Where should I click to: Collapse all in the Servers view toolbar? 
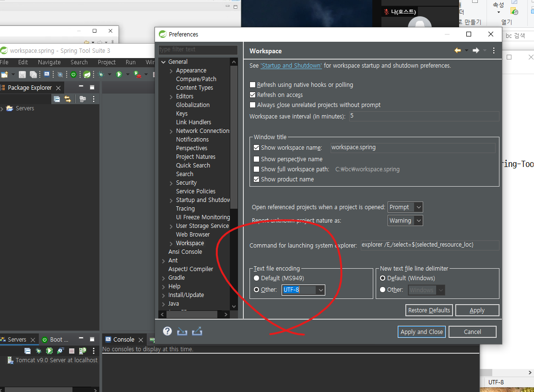point(27,351)
